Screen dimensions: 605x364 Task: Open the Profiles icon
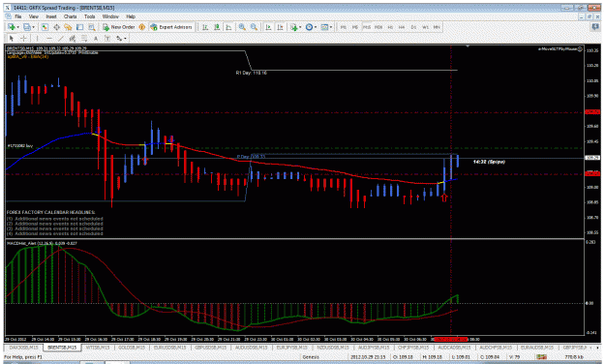(27, 27)
